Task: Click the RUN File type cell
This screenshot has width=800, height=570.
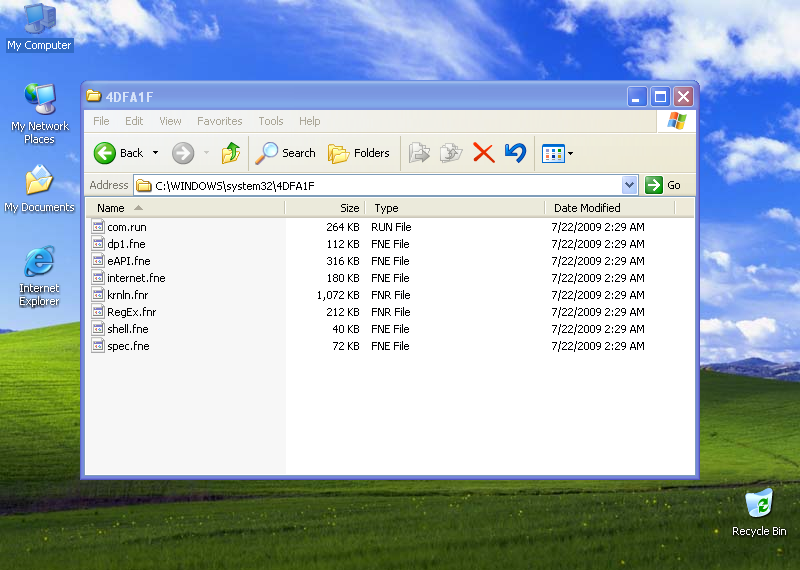Action: 391,227
